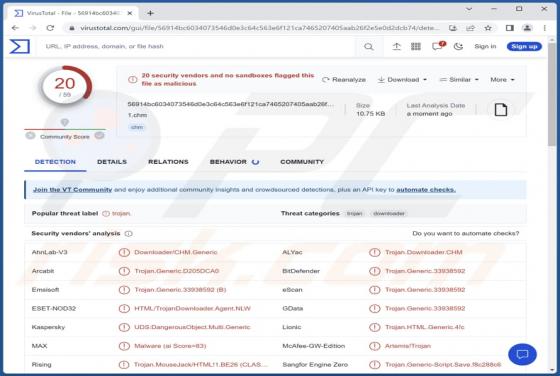Viewport: 560px width, 376px height.
Task: Click Arcabit detection warning icon
Action: [x=124, y=271]
